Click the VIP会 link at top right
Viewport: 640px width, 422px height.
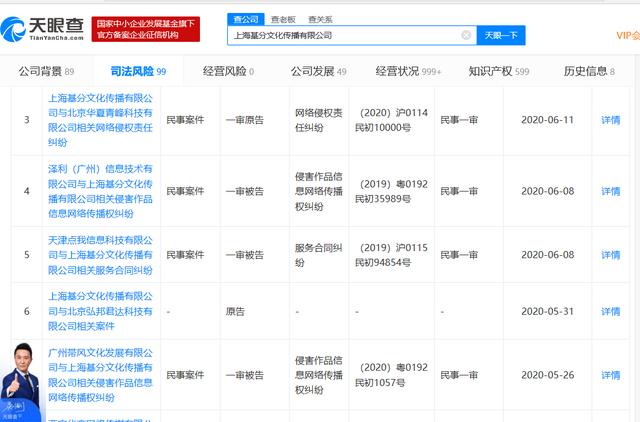[628, 36]
